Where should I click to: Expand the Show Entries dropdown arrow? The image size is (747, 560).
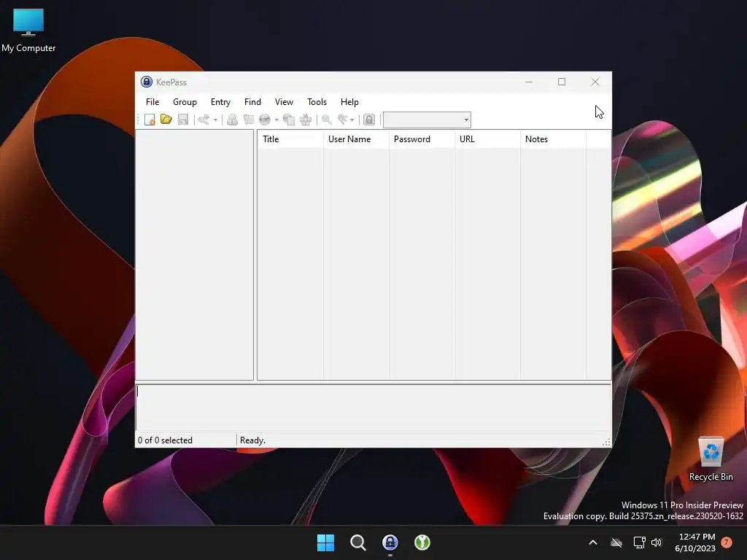click(352, 120)
